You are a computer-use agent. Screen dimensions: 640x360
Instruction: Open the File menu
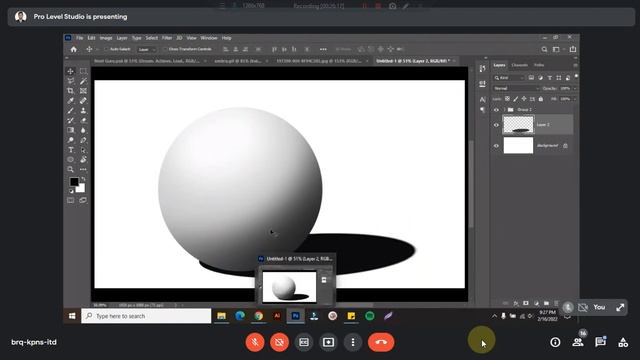coord(80,38)
